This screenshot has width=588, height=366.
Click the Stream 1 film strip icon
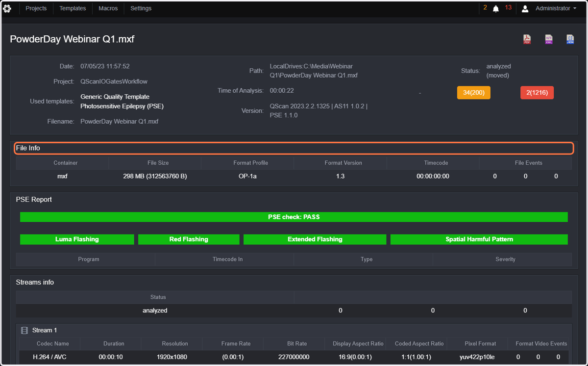24,331
